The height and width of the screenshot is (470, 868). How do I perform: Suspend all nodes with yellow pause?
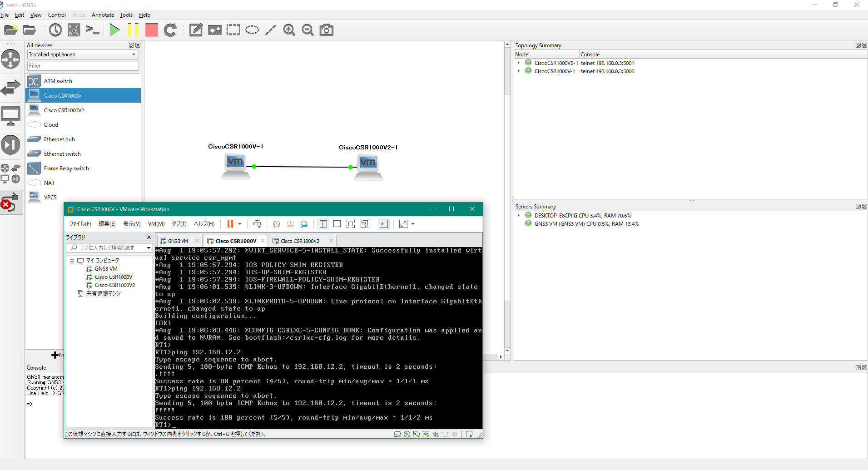133,30
